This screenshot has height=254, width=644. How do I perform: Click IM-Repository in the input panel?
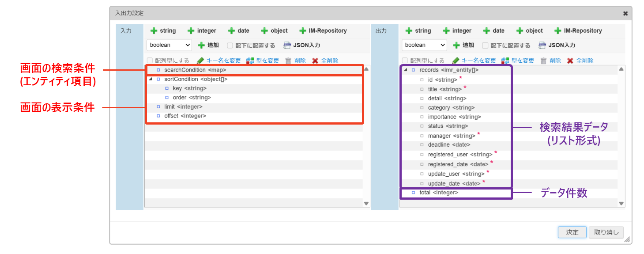point(323,31)
